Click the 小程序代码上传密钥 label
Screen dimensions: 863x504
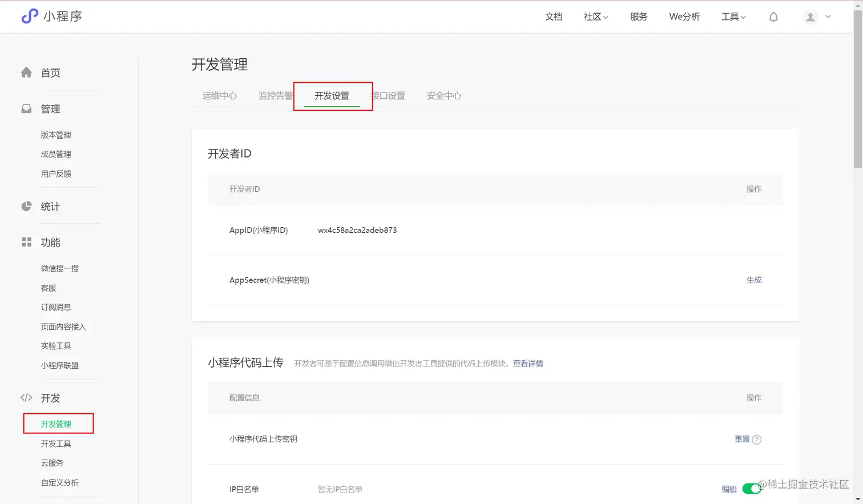(263, 439)
